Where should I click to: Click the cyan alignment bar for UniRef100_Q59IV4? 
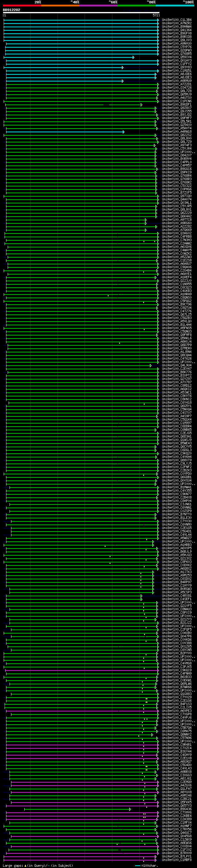point(69,57)
